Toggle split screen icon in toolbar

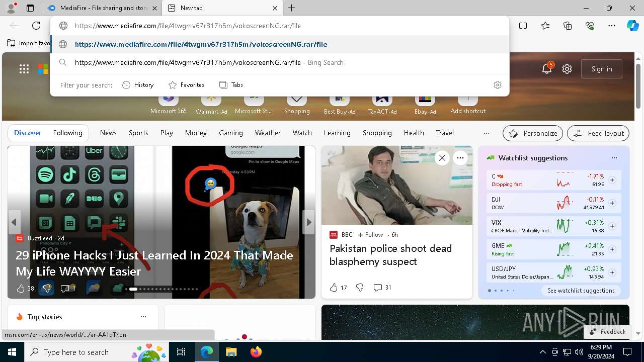coord(523,26)
